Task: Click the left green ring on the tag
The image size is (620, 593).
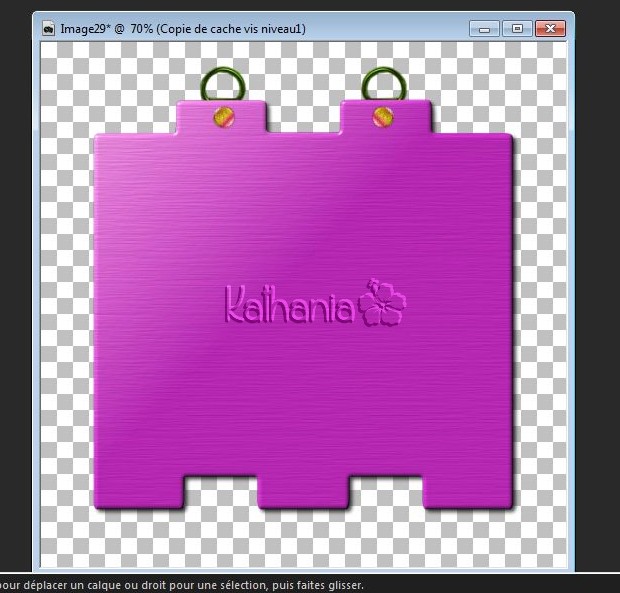Action: (x=223, y=84)
